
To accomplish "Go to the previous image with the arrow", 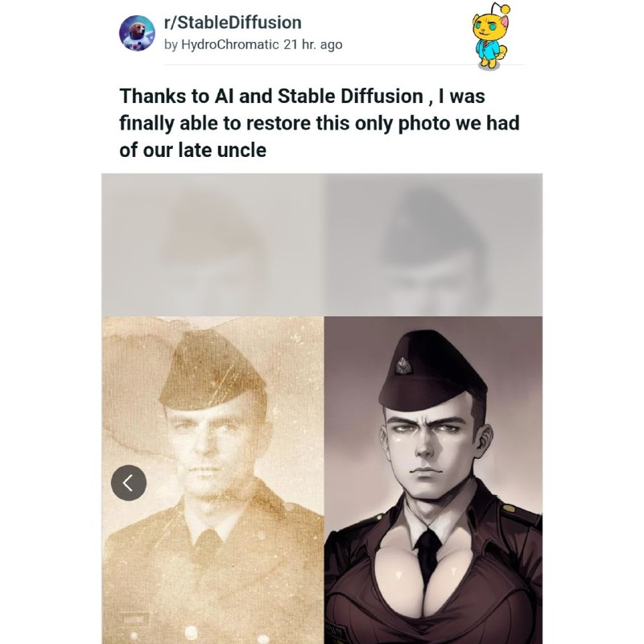I will pos(129,483).
